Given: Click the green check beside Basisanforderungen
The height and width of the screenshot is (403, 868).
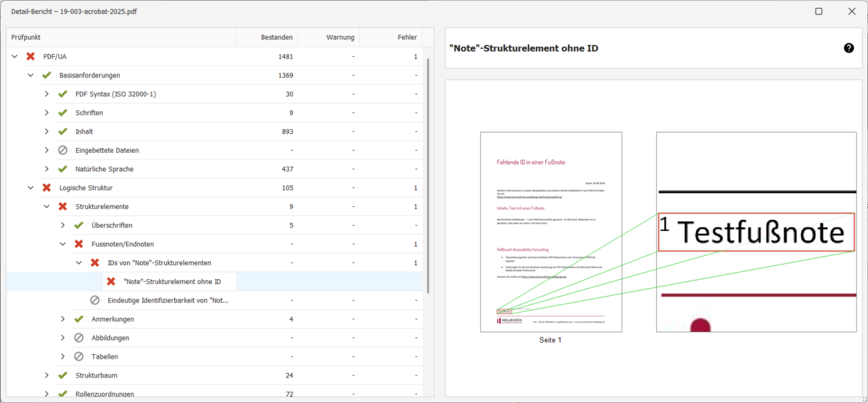Looking at the screenshot, I should [46, 75].
